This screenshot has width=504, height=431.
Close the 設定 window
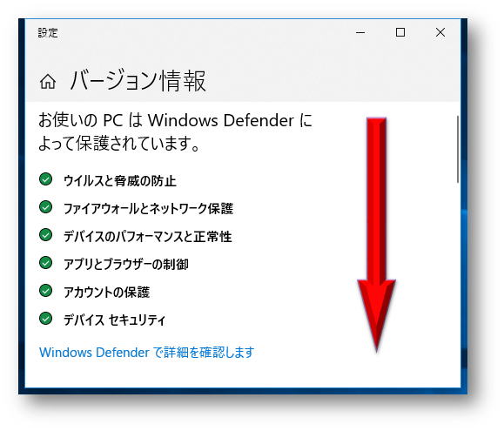point(440,32)
